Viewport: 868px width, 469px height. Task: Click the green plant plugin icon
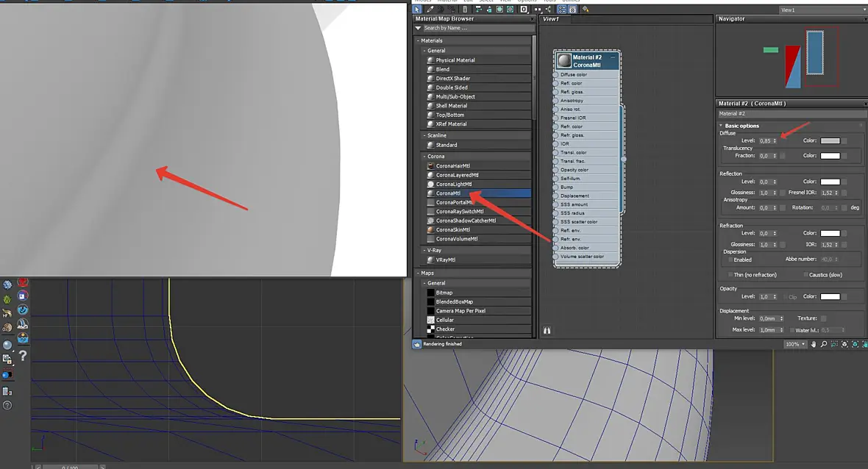[7, 299]
